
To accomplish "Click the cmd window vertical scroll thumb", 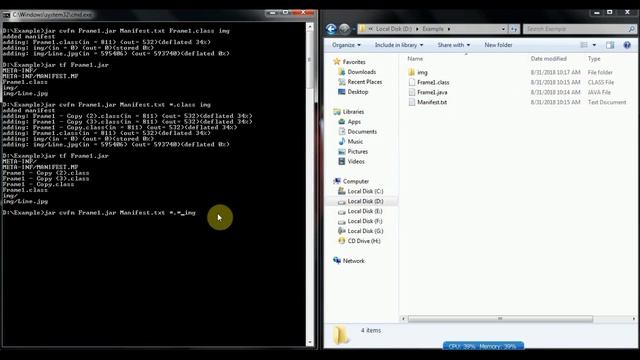I will pyautogui.click(x=310, y=60).
